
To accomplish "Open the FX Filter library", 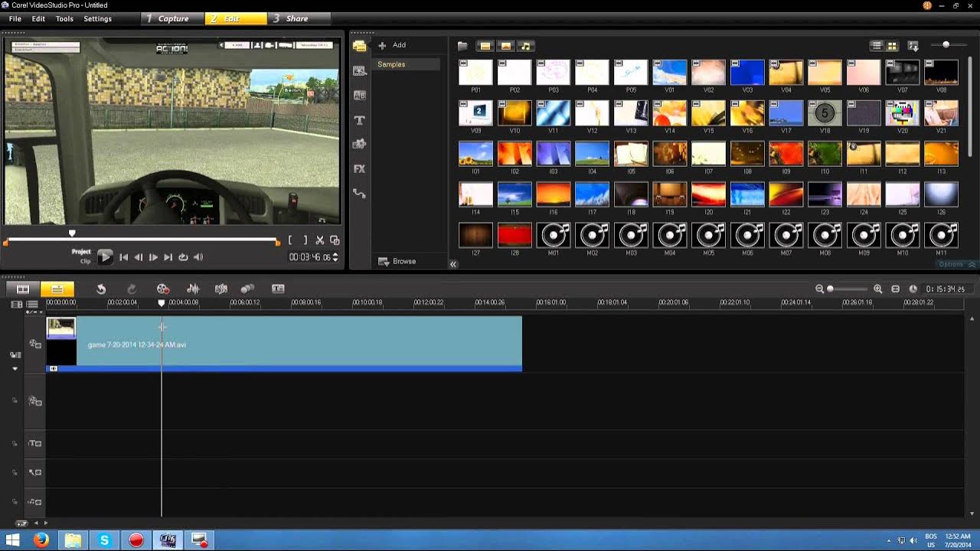I will (359, 168).
